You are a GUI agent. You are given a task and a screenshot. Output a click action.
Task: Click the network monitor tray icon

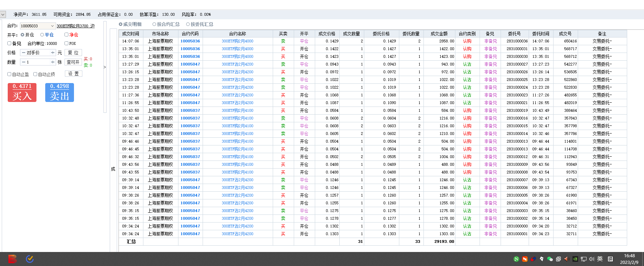(584, 259)
